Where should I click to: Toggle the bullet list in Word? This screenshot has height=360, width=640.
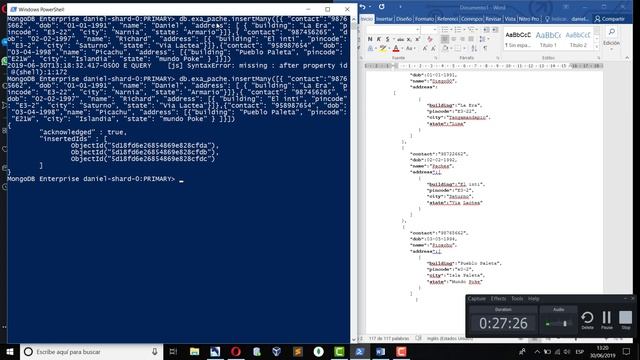(x=446, y=30)
